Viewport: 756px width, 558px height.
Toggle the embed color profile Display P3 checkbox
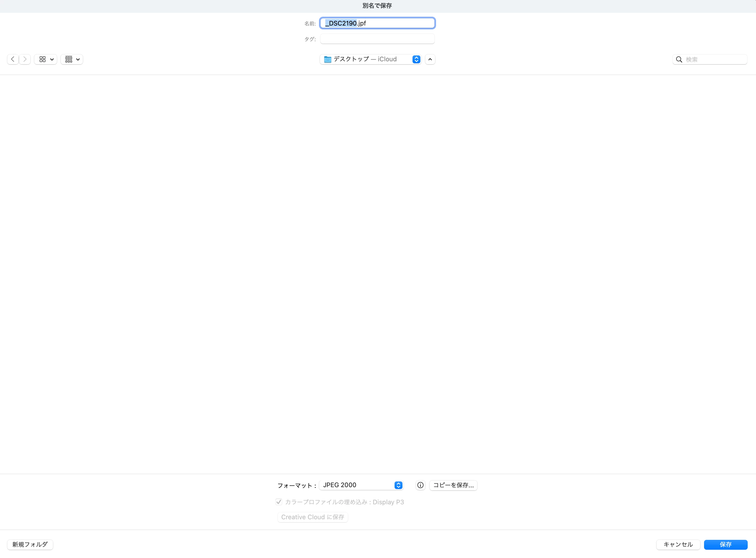[x=279, y=502]
